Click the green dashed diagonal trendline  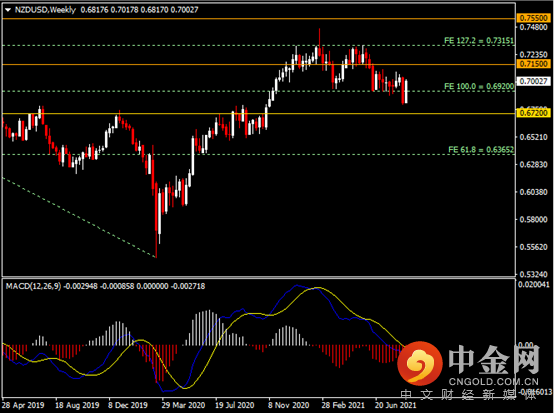pos(79,217)
